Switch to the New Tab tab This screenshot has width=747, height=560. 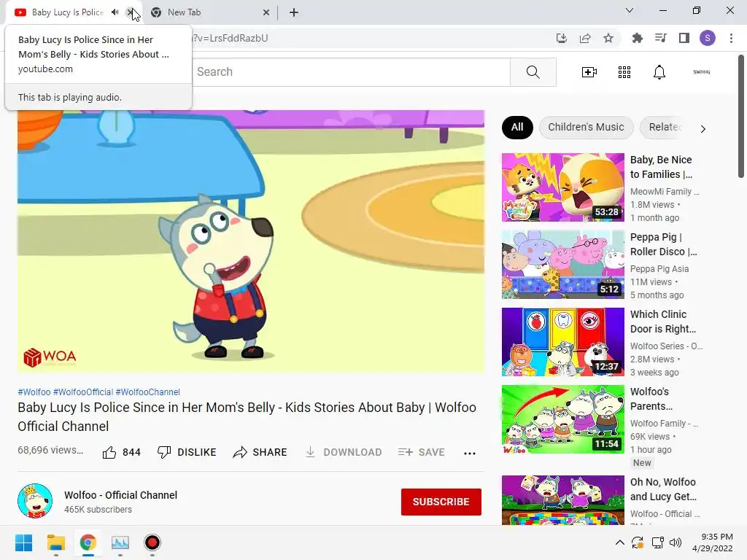(209, 12)
